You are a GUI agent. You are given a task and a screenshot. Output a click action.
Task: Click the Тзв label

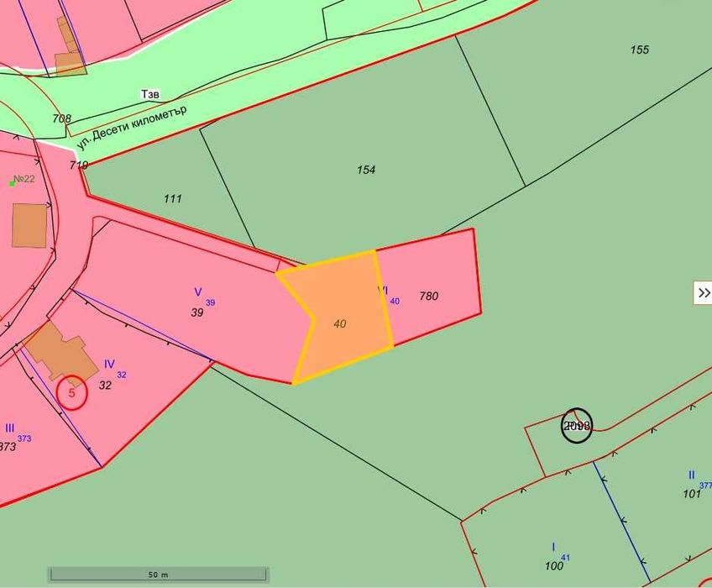point(150,94)
